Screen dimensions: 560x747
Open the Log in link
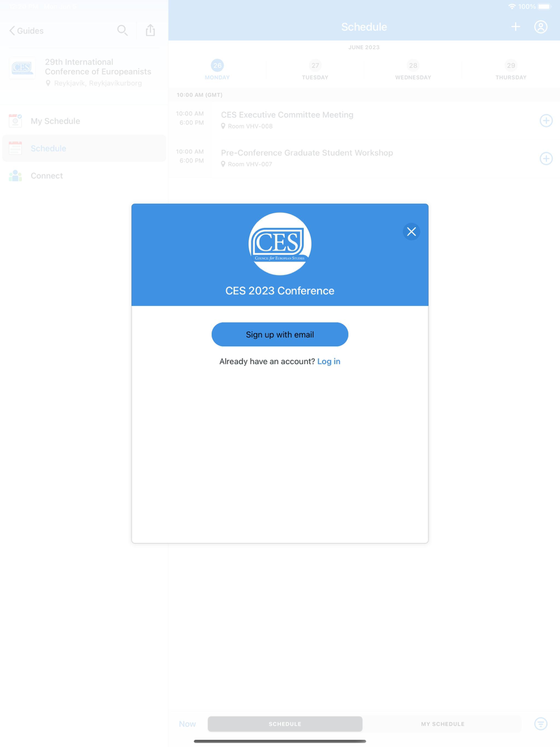(x=329, y=361)
